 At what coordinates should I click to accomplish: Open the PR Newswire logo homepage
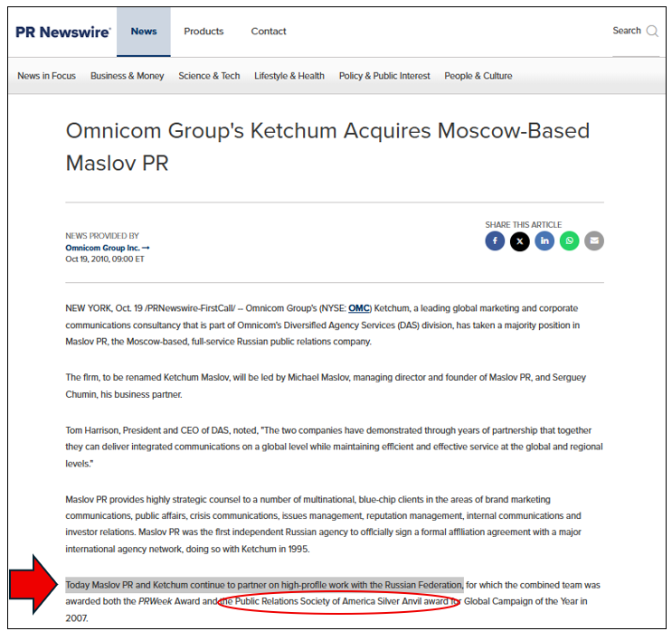(63, 32)
